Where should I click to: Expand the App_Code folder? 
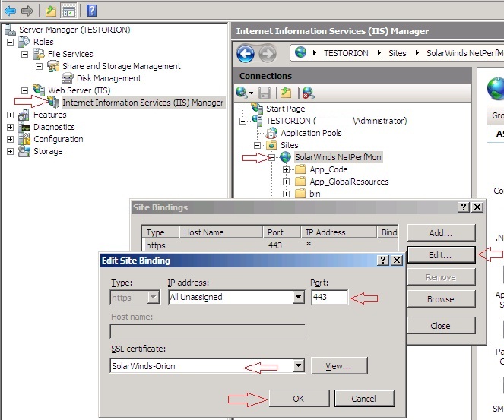point(286,169)
